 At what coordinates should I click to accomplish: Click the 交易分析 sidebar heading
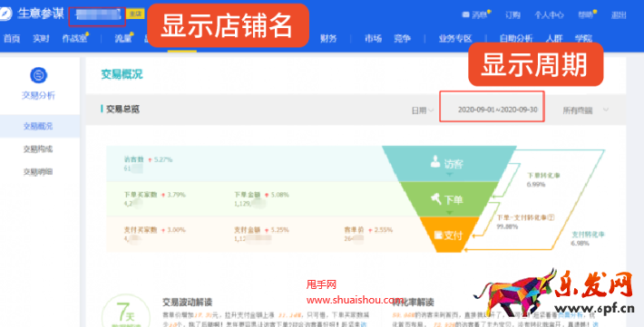tap(38, 95)
